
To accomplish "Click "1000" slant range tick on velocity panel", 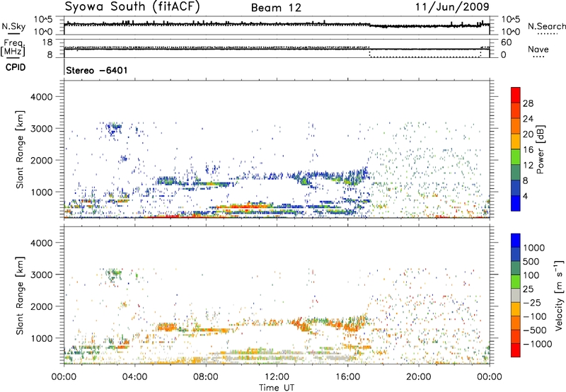I will point(41,338).
